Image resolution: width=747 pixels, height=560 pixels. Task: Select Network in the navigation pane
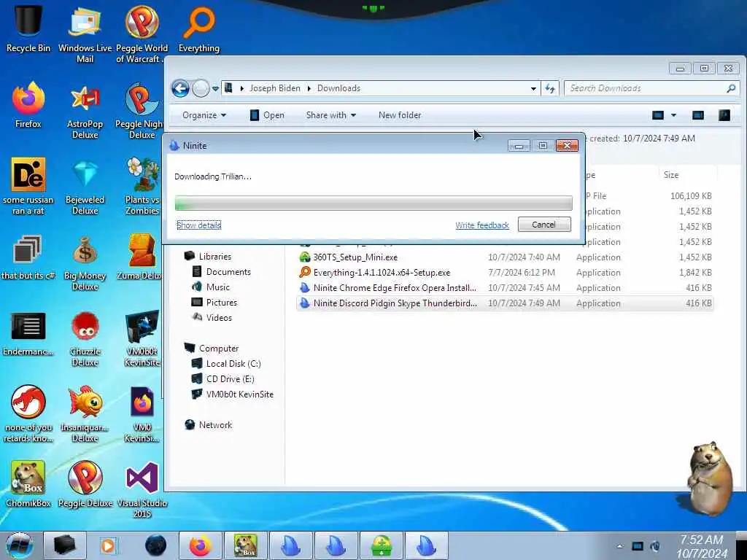(215, 425)
